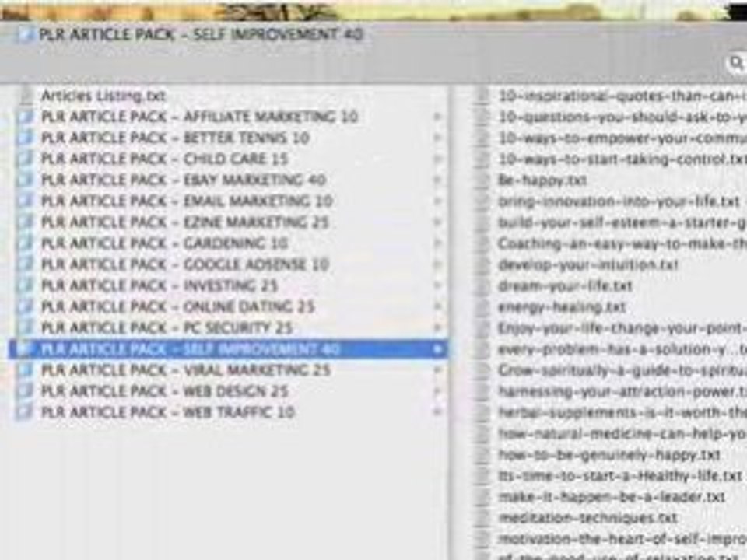Select every-problem-has-a-solution file

click(622, 349)
